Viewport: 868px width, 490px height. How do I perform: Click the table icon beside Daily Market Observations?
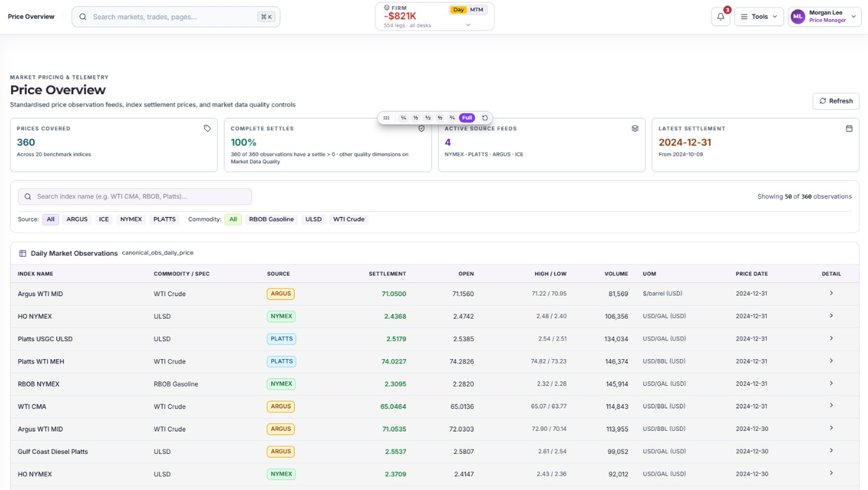23,253
